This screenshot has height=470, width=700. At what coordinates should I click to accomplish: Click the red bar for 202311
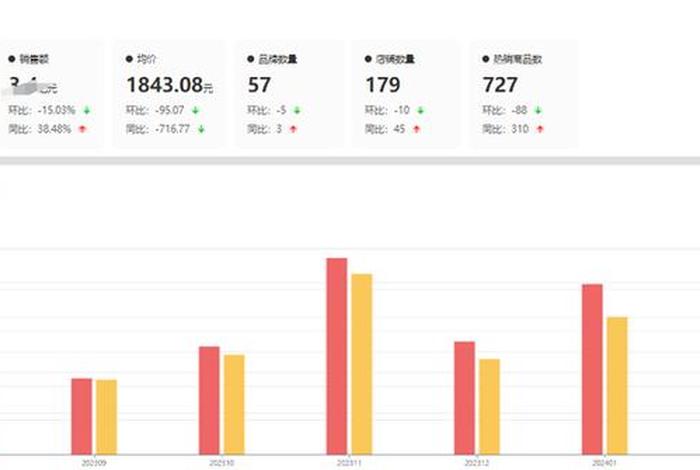tap(337, 356)
